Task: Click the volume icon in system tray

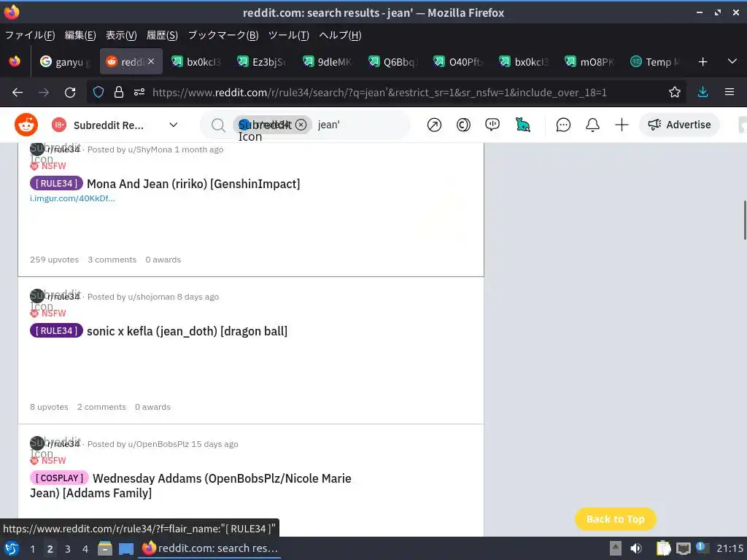Action: pos(636,548)
